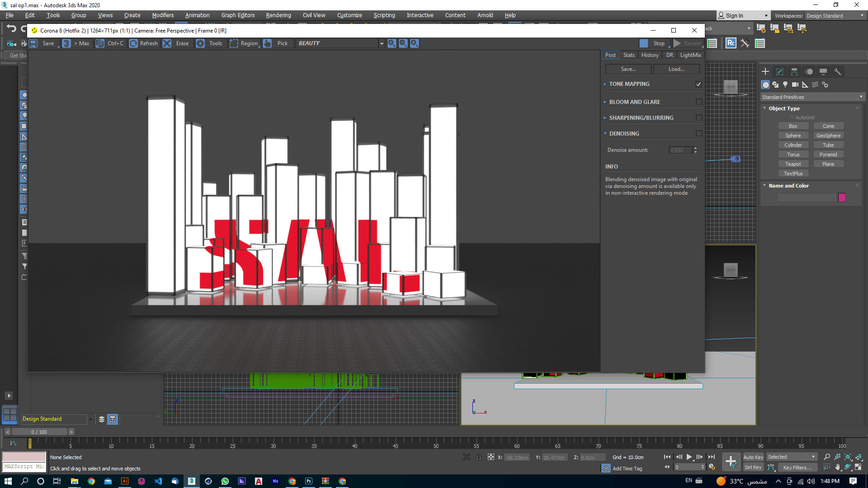The height and width of the screenshot is (488, 868).
Task: Open the Rendering menu
Action: [278, 15]
